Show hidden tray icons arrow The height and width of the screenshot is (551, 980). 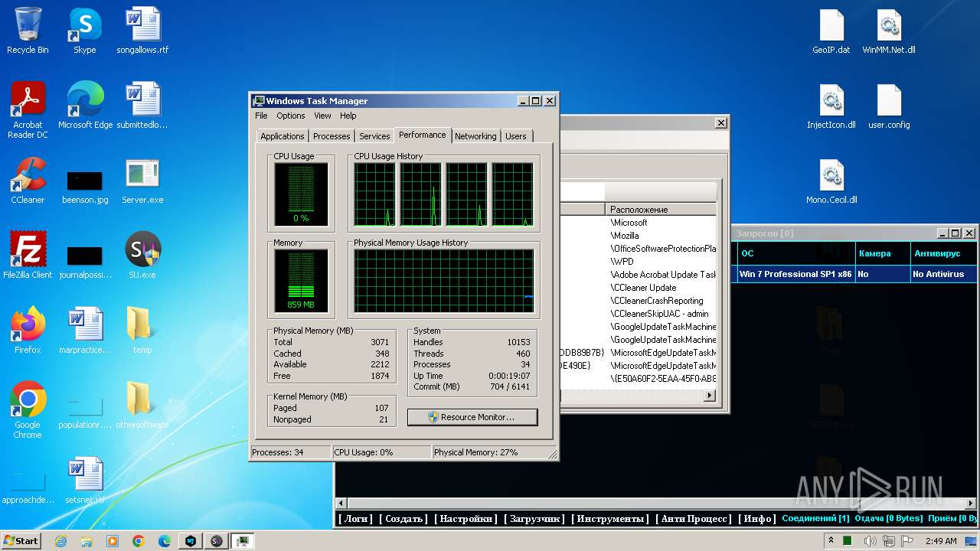click(831, 541)
